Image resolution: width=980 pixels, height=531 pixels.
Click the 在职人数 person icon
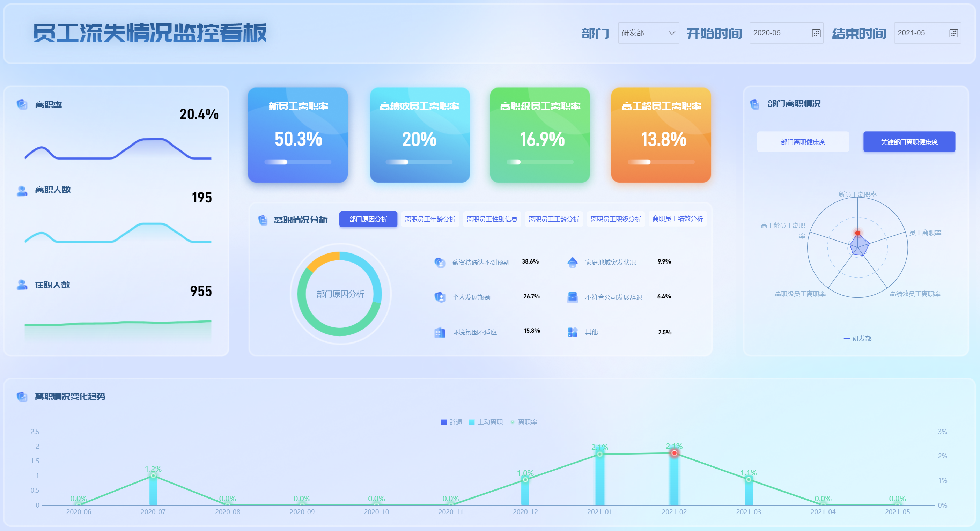click(22, 285)
